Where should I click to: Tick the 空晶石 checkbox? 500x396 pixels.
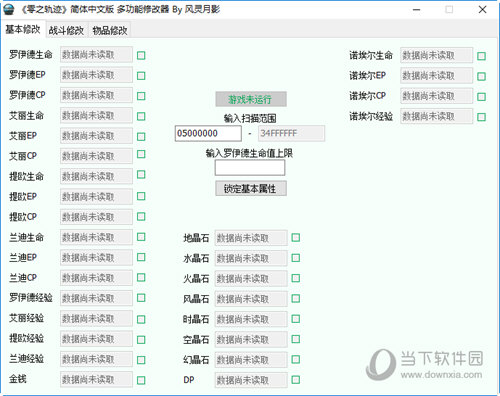click(x=296, y=339)
